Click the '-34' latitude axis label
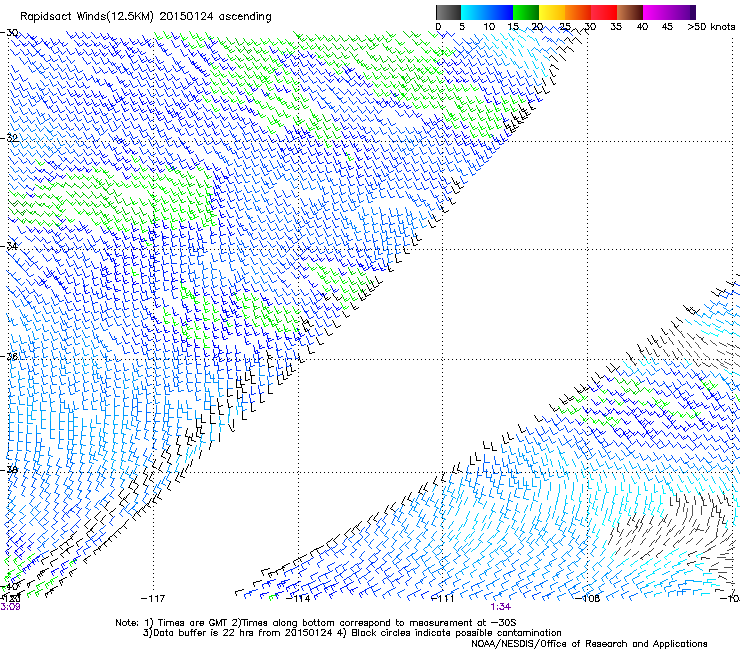Image resolution: width=740 pixels, height=650 pixels. (x=9, y=246)
